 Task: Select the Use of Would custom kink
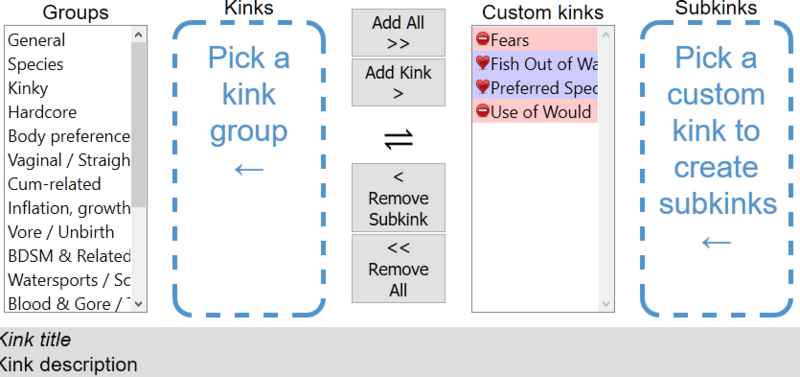coord(535,111)
